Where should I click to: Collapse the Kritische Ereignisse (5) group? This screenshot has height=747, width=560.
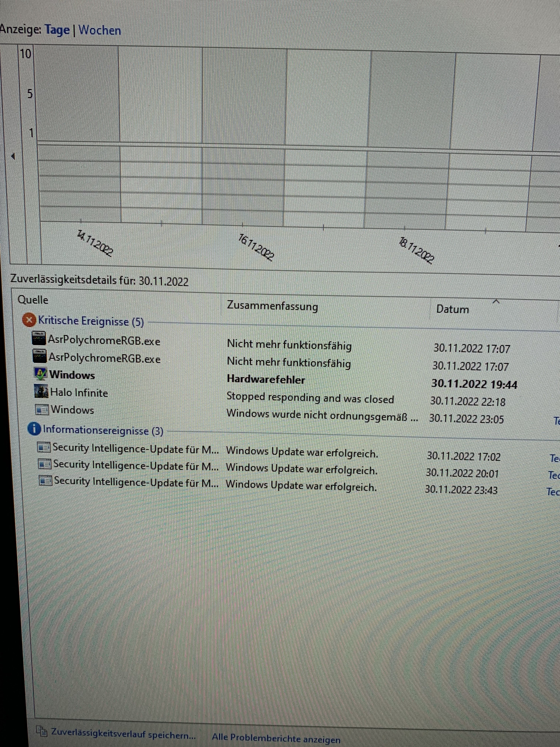(x=91, y=321)
